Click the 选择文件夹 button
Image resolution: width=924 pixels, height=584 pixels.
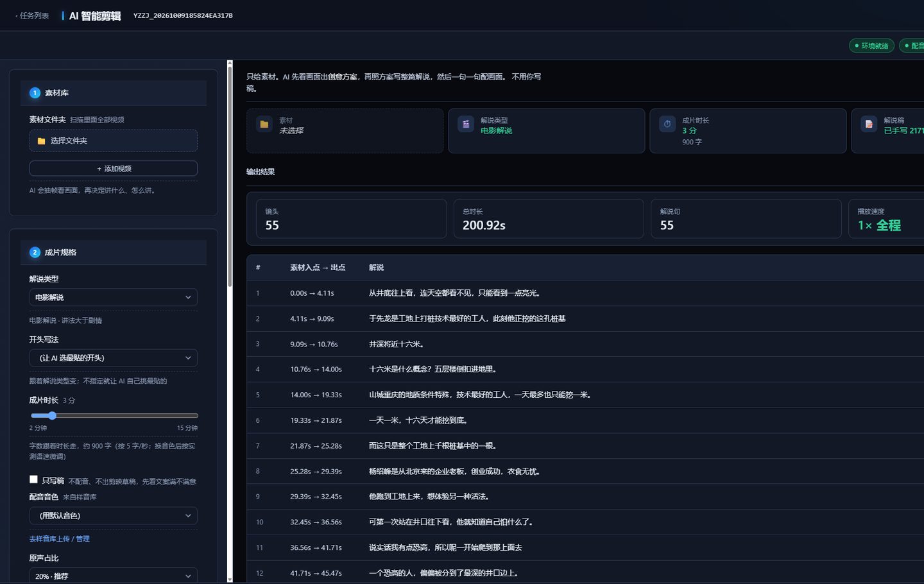(x=114, y=141)
